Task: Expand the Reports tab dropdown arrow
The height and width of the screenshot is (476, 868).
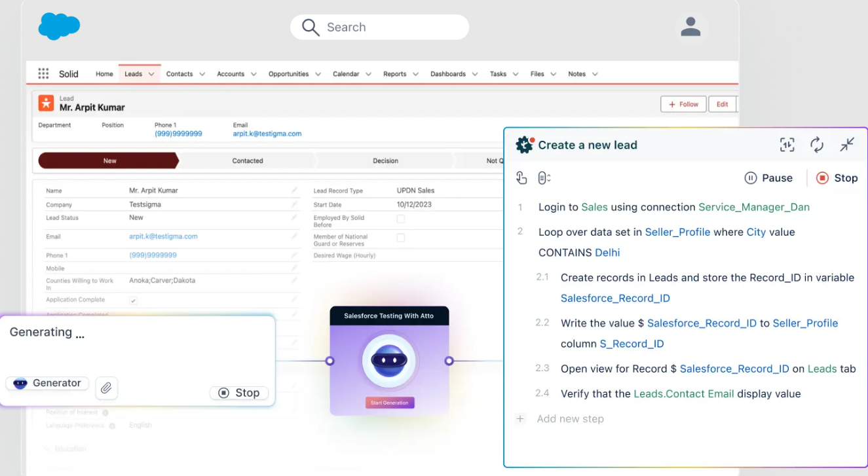Action: [x=415, y=74]
